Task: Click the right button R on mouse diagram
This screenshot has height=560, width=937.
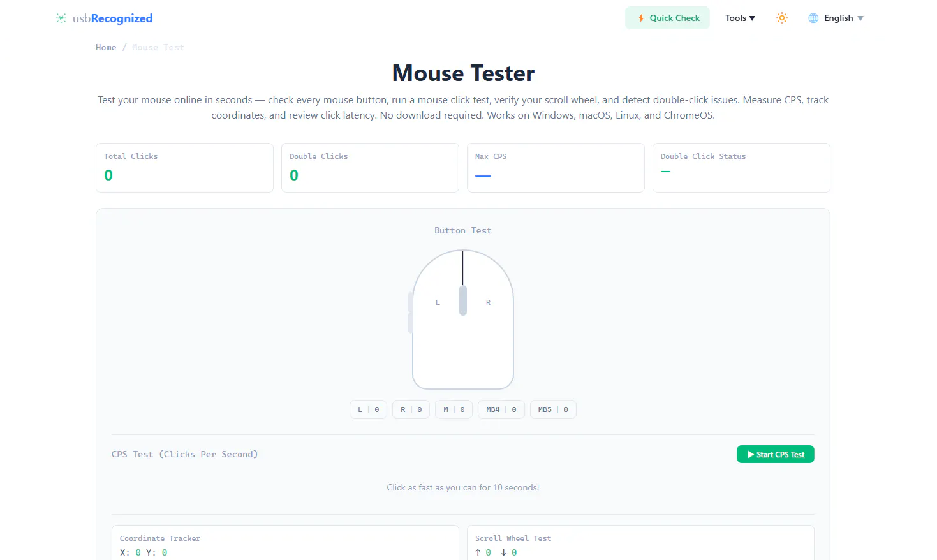Action: [489, 302]
